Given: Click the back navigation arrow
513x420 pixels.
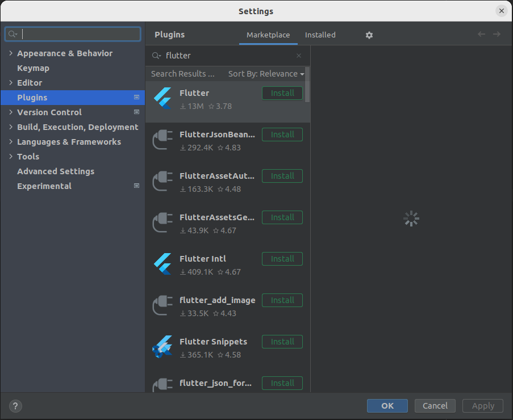Looking at the screenshot, I should 482,35.
